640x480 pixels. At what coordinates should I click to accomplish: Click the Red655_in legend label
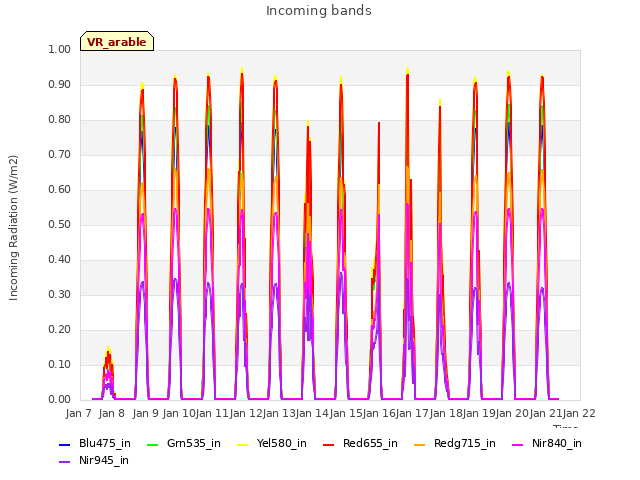coord(370,443)
